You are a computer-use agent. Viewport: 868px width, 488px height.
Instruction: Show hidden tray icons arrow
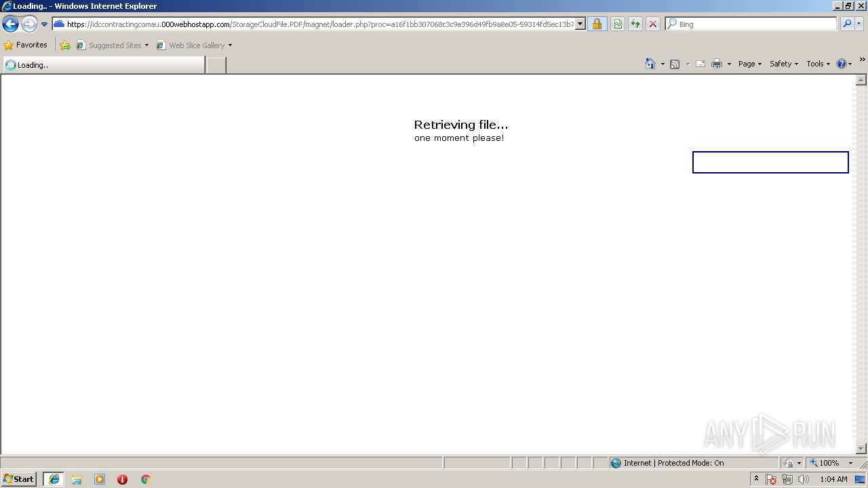756,479
